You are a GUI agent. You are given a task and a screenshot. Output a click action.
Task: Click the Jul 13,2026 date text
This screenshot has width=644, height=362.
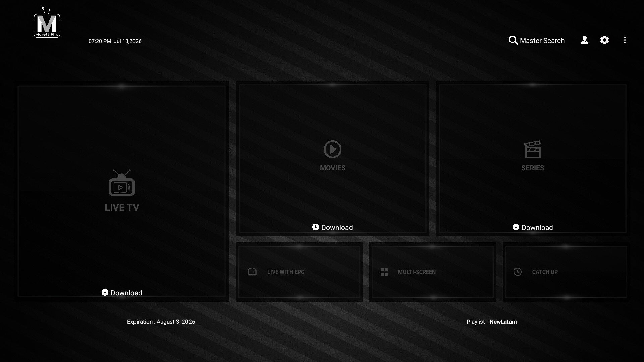127,41
